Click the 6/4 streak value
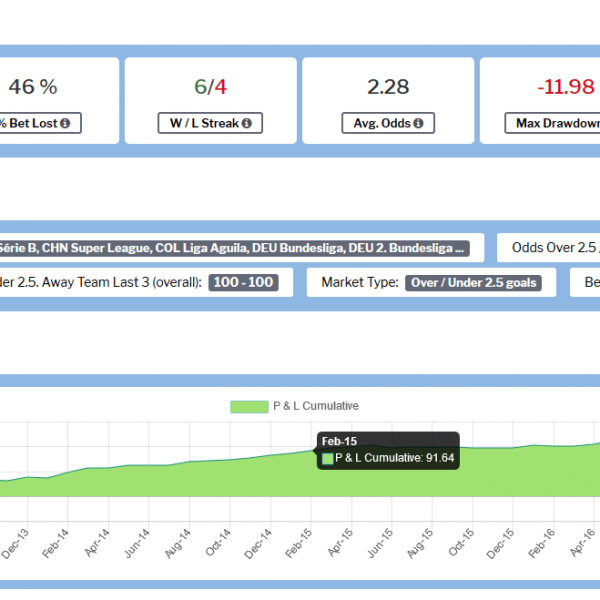 (x=210, y=86)
